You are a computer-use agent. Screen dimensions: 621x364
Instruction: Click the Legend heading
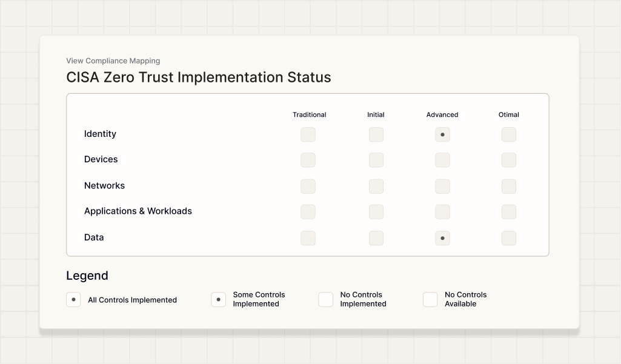pos(87,276)
